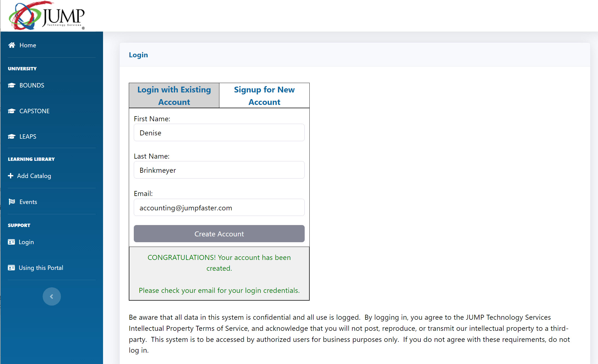Screen dimensions: 598x364
Task: Switch to Signup for New Account tab
Action: [265, 95]
